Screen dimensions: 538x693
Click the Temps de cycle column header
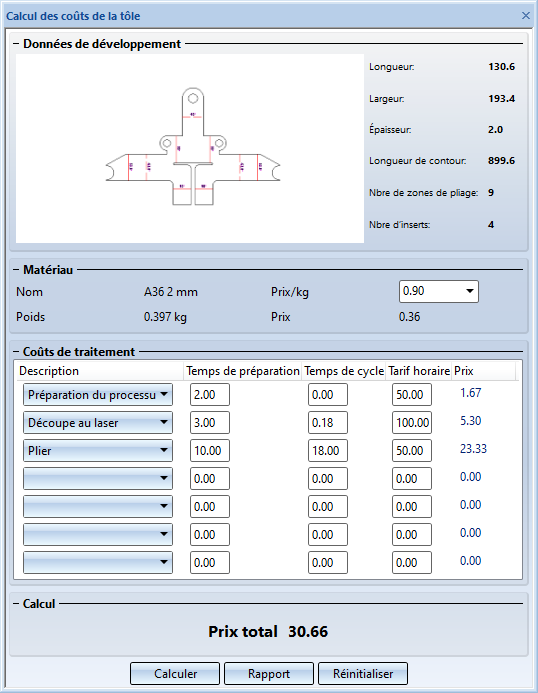coord(344,371)
